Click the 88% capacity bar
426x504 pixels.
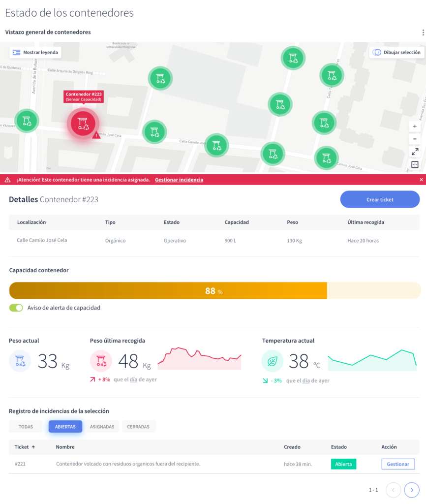[215, 290]
